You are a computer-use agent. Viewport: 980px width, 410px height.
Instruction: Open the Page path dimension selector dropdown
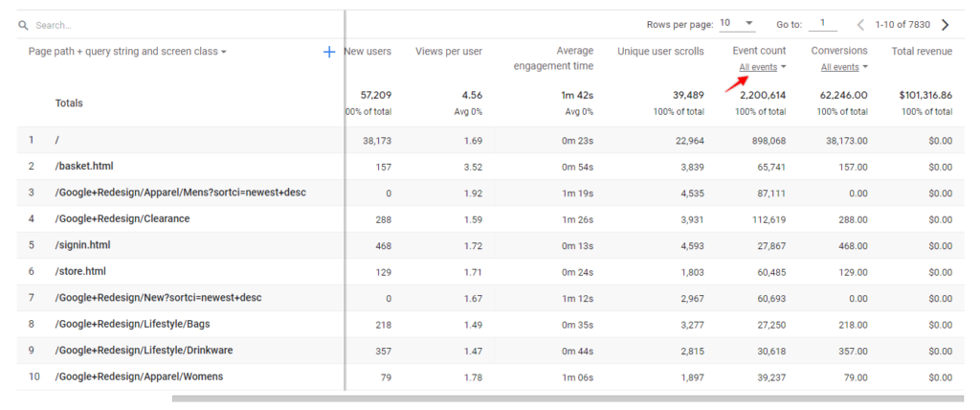[x=127, y=52]
